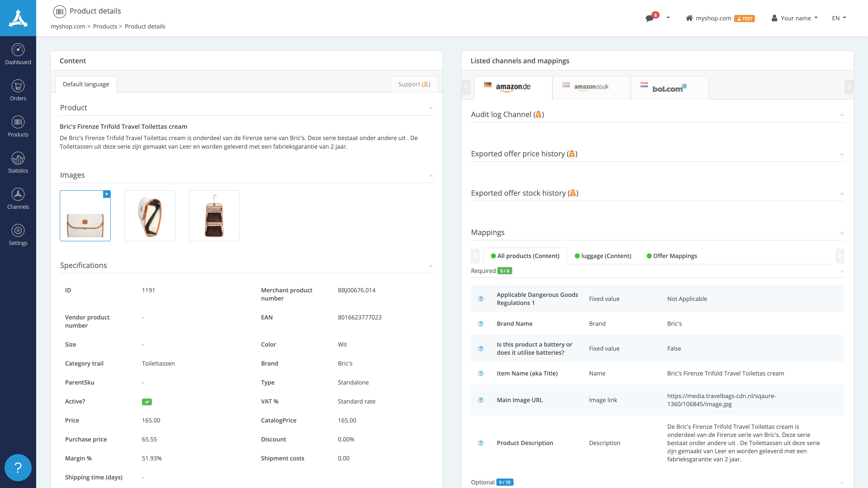
Task: Open the Support tab
Action: (x=414, y=84)
